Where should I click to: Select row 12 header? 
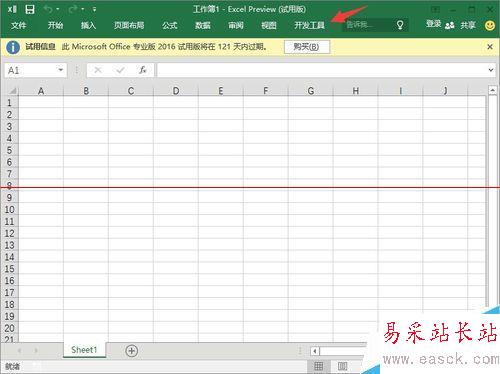click(x=9, y=233)
